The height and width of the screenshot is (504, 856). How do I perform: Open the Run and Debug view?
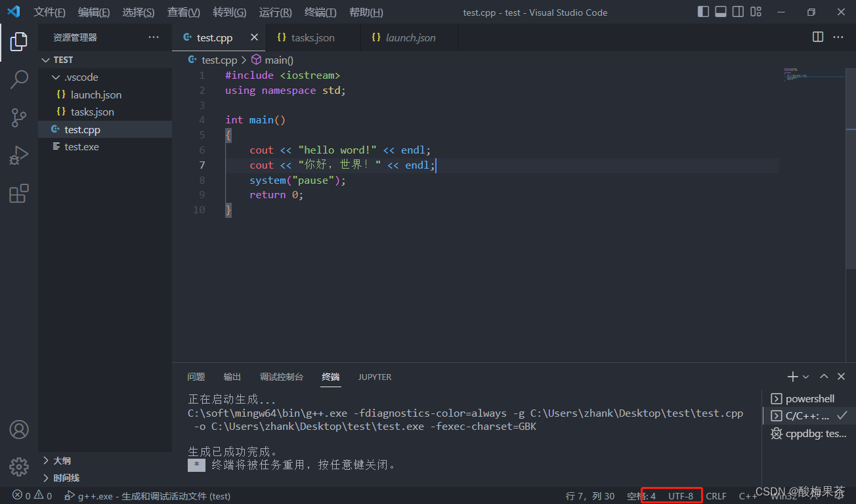point(19,156)
